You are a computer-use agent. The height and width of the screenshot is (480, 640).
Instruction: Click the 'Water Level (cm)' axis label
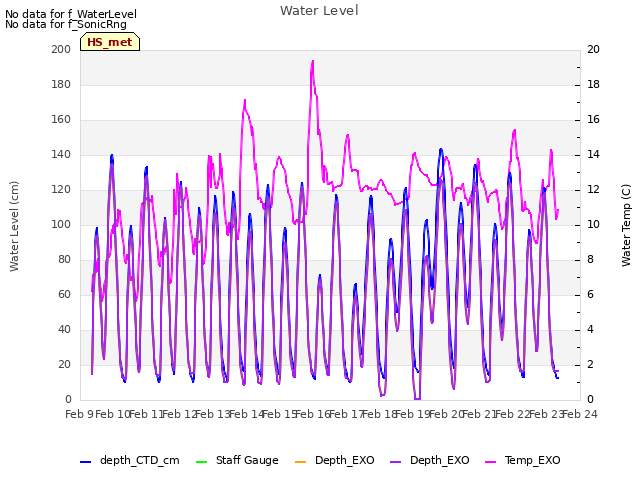pos(14,227)
